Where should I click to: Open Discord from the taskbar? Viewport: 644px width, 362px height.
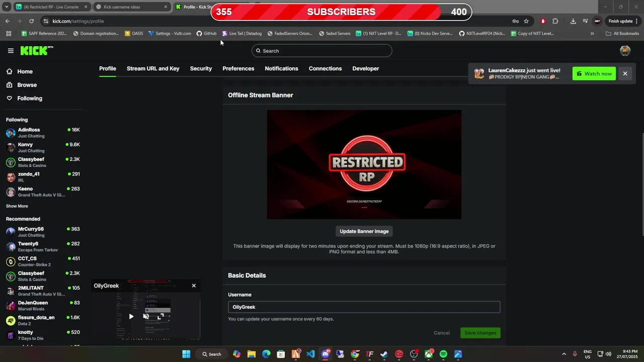[326, 354]
